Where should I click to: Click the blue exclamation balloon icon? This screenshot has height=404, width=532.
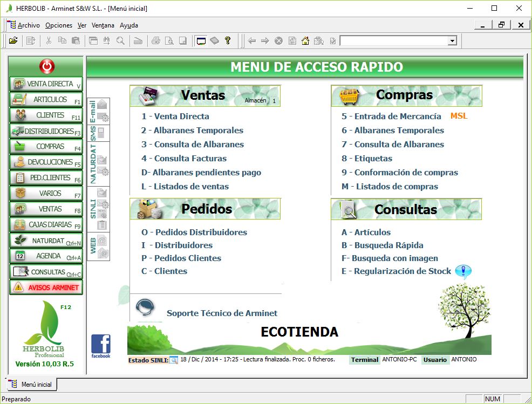point(463,272)
